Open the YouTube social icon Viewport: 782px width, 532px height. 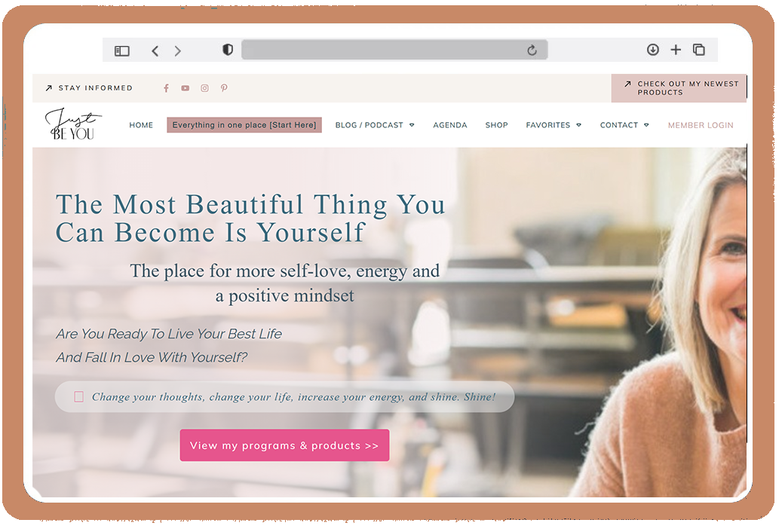click(x=185, y=88)
